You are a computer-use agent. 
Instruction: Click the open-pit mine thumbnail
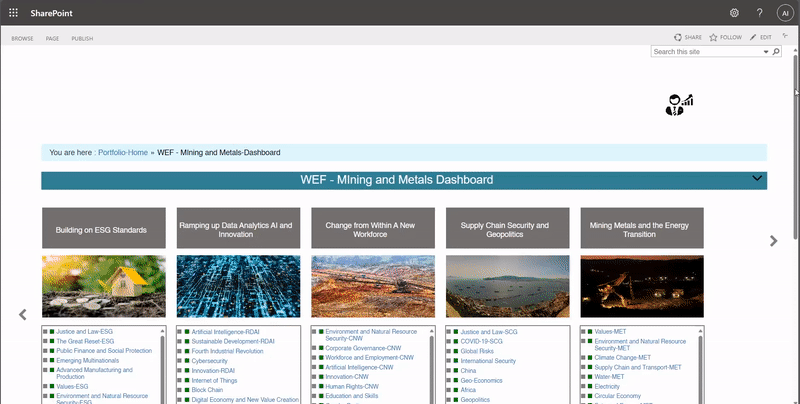tap(373, 287)
